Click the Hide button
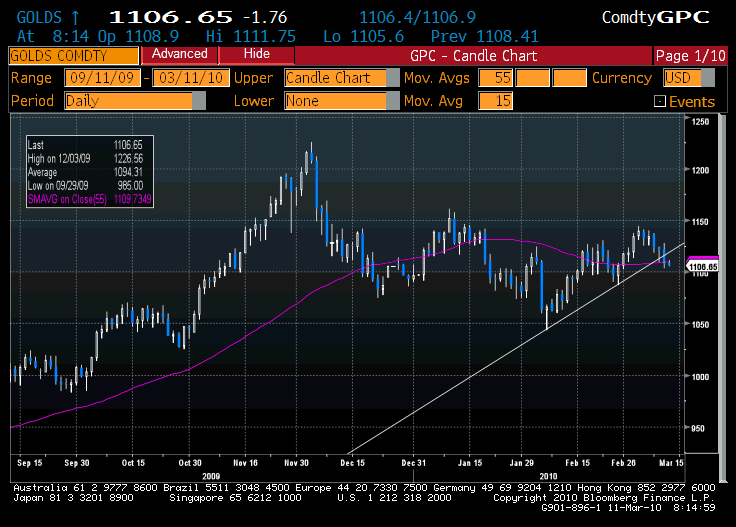This screenshot has width=736, height=527. [256, 54]
